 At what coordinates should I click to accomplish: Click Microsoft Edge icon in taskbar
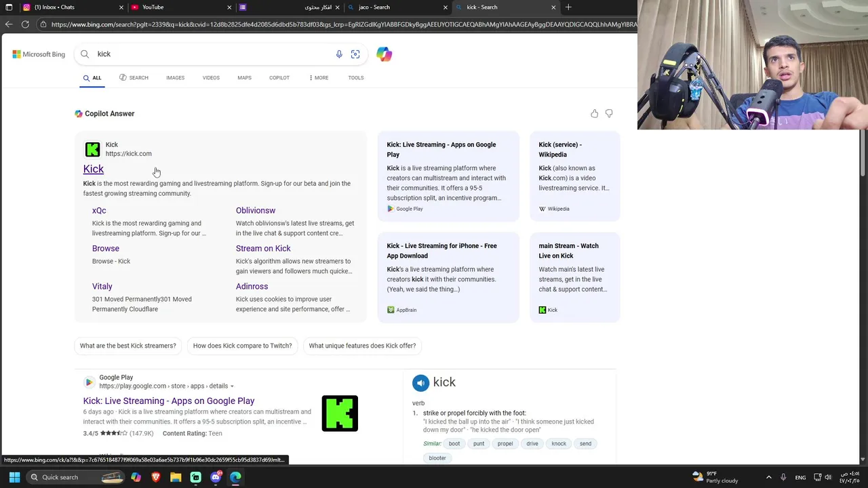point(235,477)
